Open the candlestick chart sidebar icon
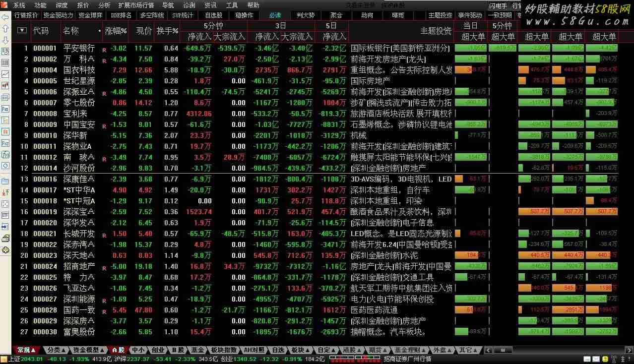Screen dimensions: 634x364 click(5, 86)
